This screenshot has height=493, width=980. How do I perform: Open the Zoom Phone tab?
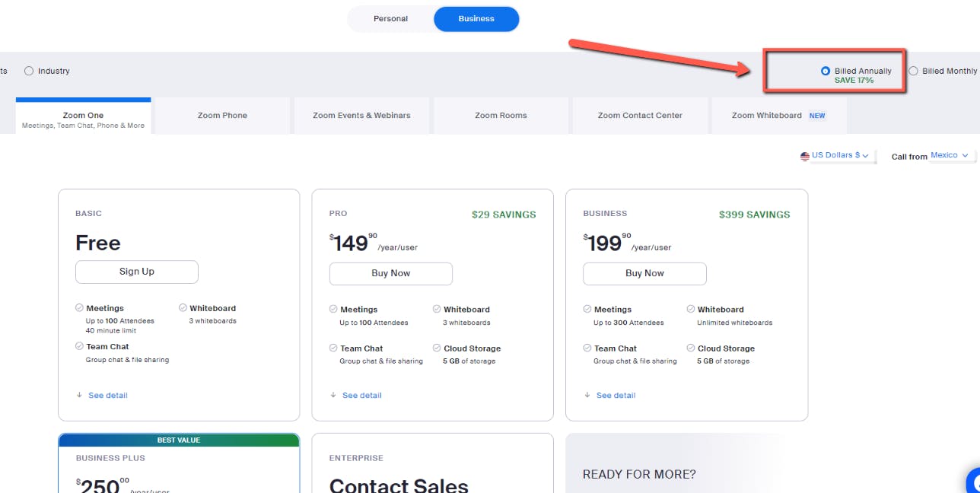pyautogui.click(x=222, y=116)
